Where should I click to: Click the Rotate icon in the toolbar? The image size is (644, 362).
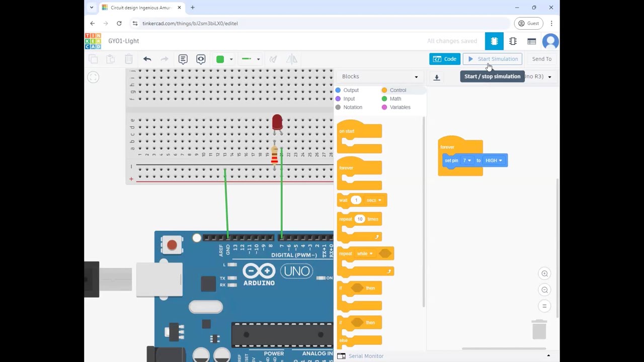(x=273, y=59)
